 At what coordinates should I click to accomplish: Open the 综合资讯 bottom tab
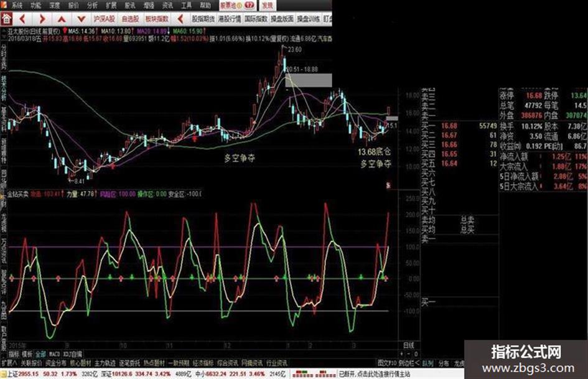228,363
